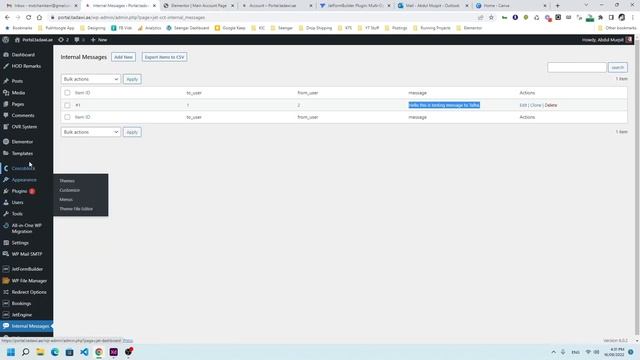Image resolution: width=640 pixels, height=360 pixels.
Task: Open Adobe XD from the taskbar
Action: coord(113,352)
